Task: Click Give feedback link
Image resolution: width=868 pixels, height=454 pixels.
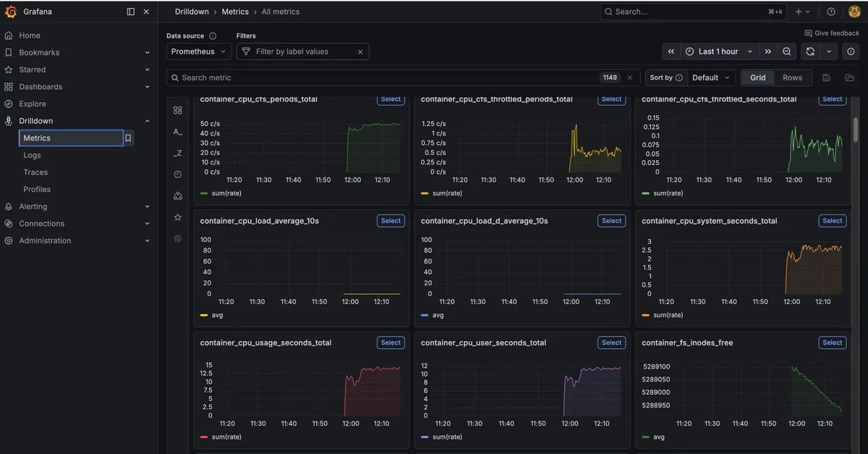Action: point(831,33)
